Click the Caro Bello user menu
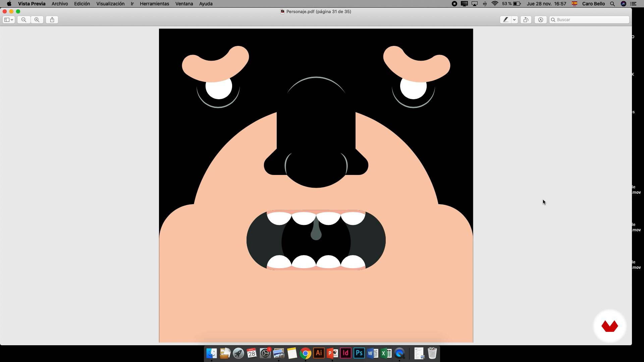 click(x=593, y=4)
